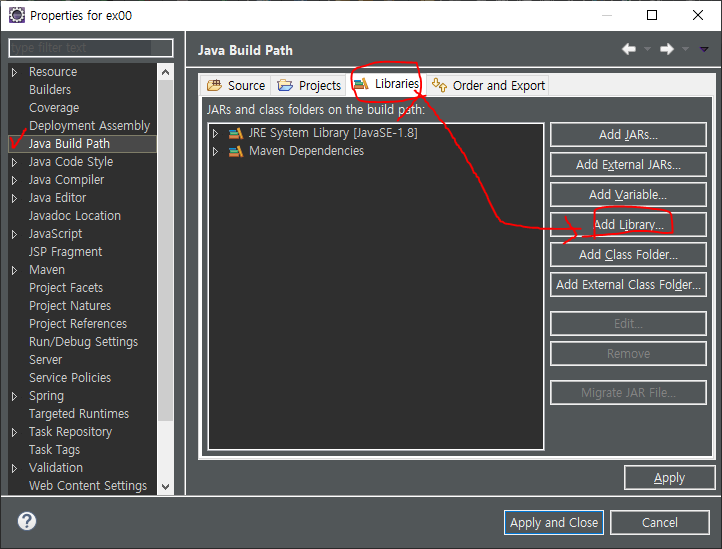The image size is (722, 549).
Task: Select Project References in the sidebar
Action: (x=78, y=324)
